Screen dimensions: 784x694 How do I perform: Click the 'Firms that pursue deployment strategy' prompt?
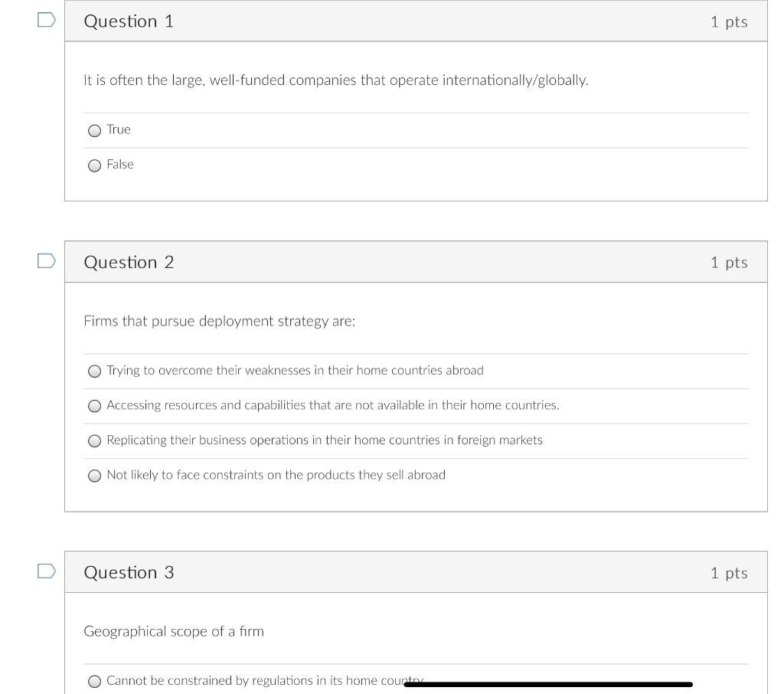point(219,321)
